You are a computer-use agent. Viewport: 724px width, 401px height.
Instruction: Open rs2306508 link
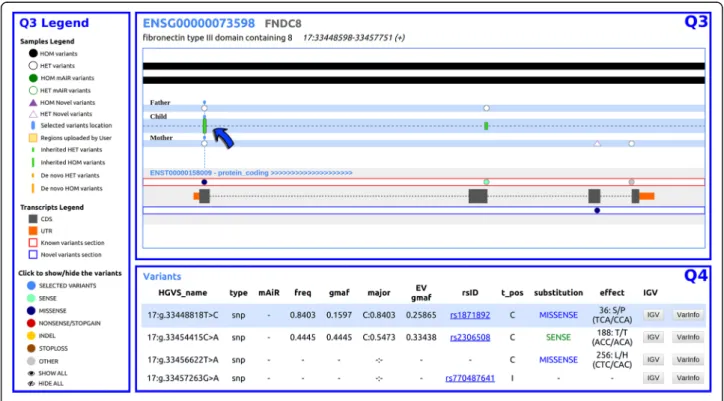[470, 337]
